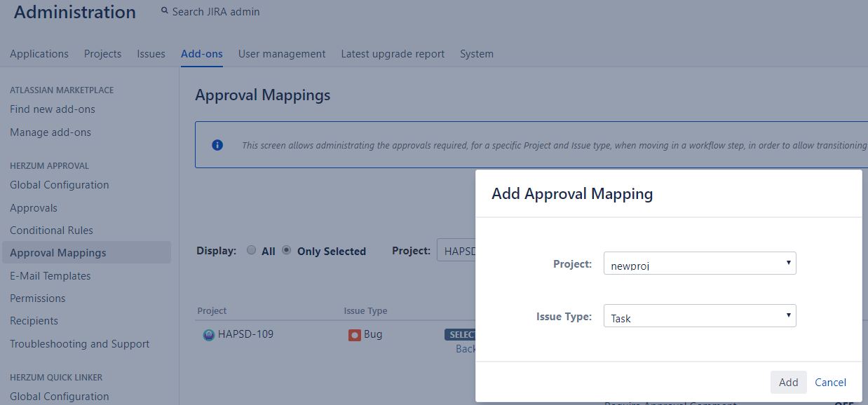Viewport: 868px width, 405px height.
Task: Open the Issue Type dropdown showing Task
Action: click(x=700, y=316)
